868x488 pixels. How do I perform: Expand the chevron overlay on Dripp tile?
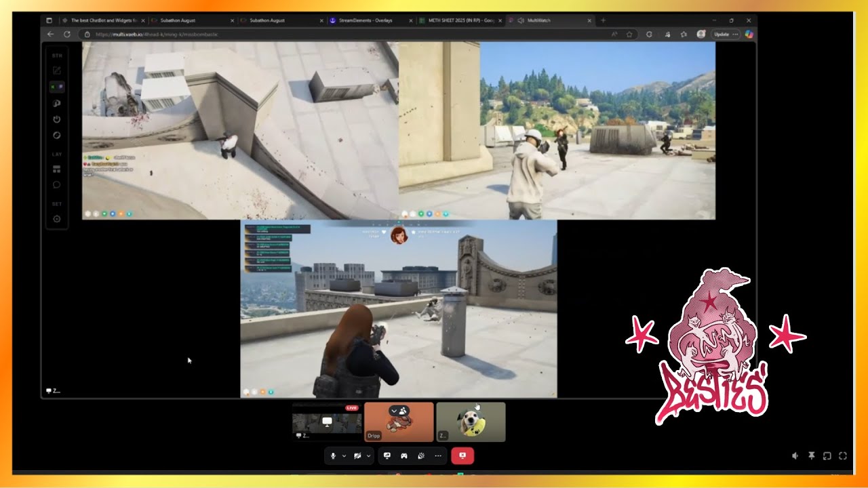[394, 411]
